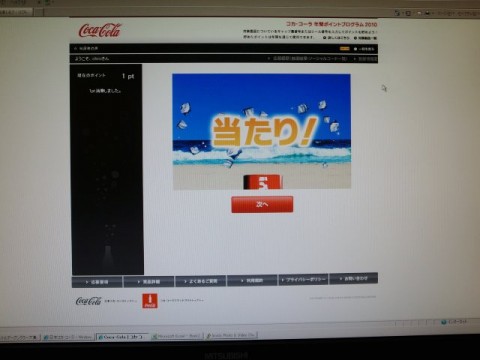Click the gray Coca-Cola logo in footer
Screen dimensions: 480x360
pos(88,301)
